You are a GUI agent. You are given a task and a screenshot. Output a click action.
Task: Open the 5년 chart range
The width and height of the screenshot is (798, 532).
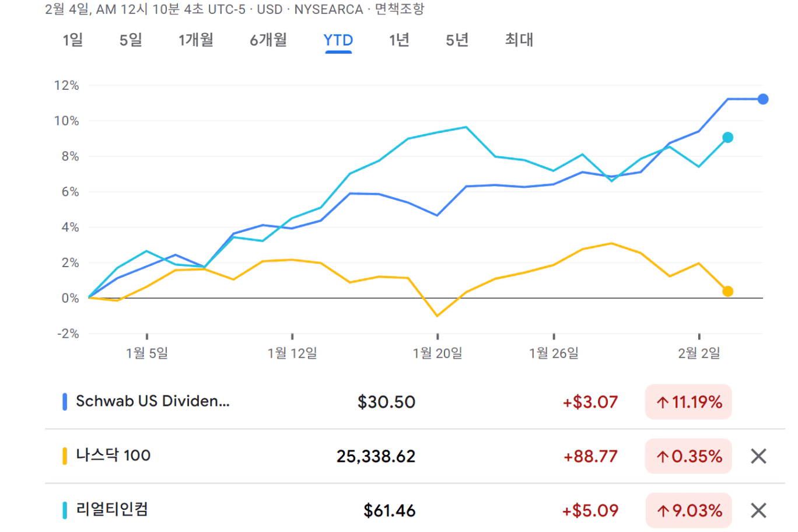pyautogui.click(x=457, y=40)
